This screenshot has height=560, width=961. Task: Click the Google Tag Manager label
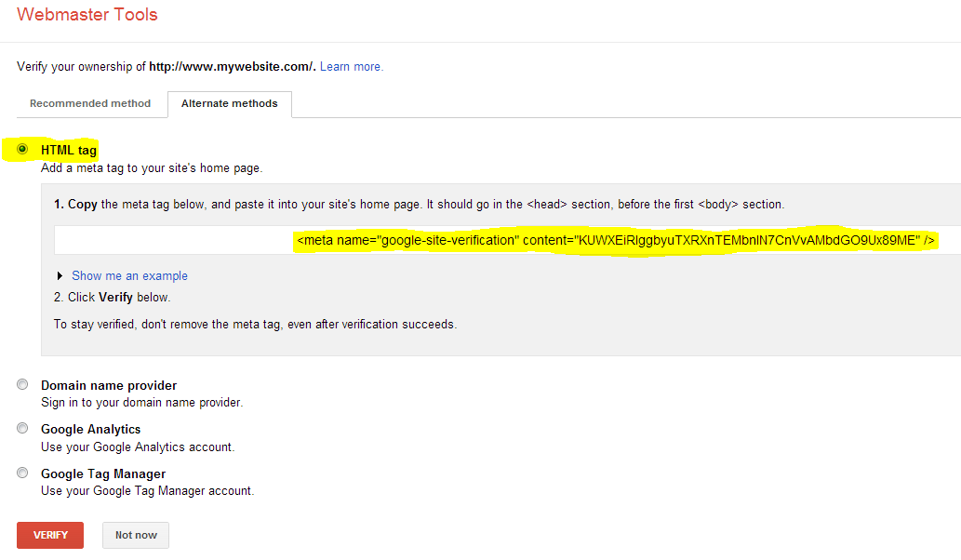[x=103, y=473]
